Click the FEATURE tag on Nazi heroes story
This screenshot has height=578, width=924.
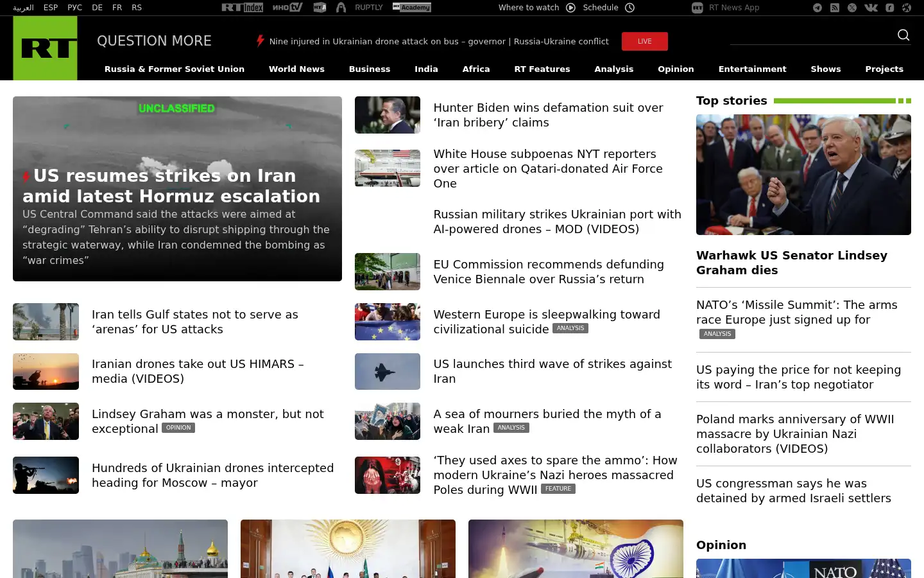point(558,489)
